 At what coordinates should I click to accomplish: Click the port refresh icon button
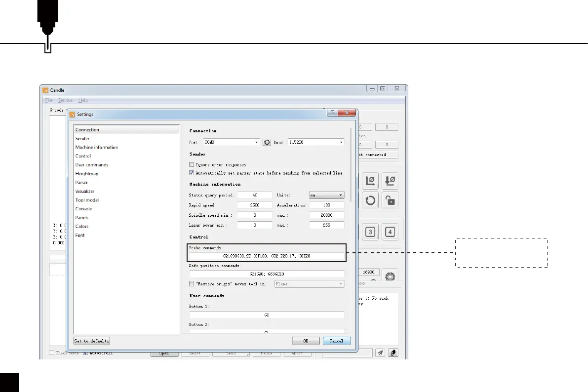pos(267,142)
